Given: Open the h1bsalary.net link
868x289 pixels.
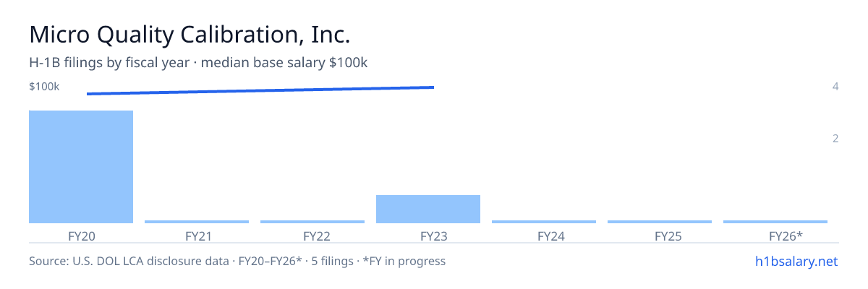Looking at the screenshot, I should [796, 261].
